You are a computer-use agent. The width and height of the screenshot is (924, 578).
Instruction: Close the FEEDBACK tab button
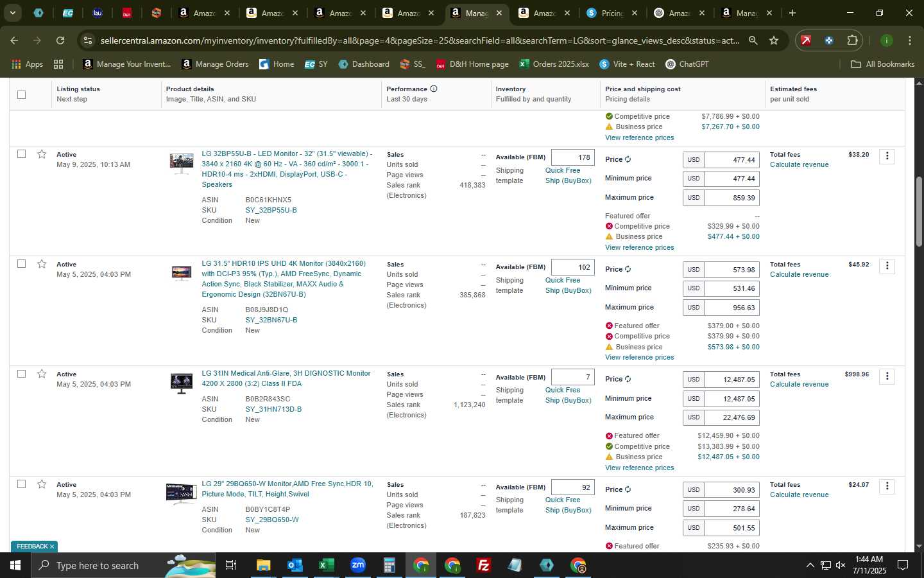(x=51, y=547)
